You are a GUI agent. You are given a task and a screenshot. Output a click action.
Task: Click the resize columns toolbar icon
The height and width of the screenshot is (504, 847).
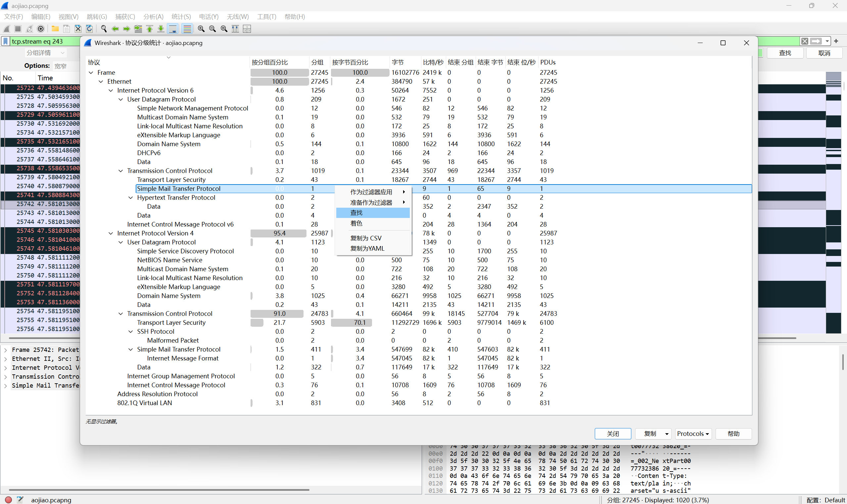point(235,29)
